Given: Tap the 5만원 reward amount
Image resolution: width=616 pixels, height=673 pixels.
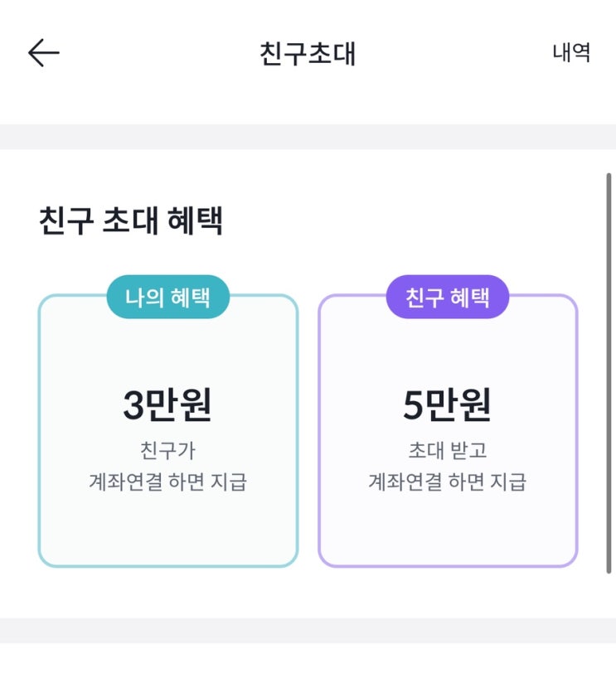Looking at the screenshot, I should 448,404.
